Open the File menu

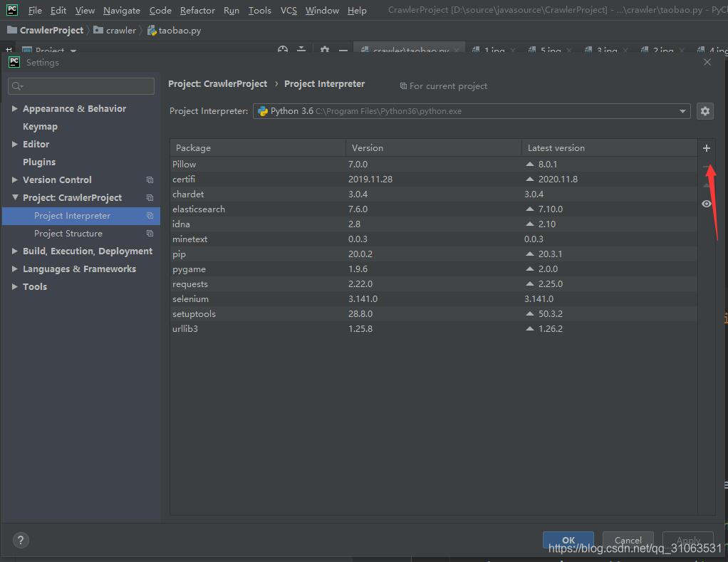tap(35, 10)
